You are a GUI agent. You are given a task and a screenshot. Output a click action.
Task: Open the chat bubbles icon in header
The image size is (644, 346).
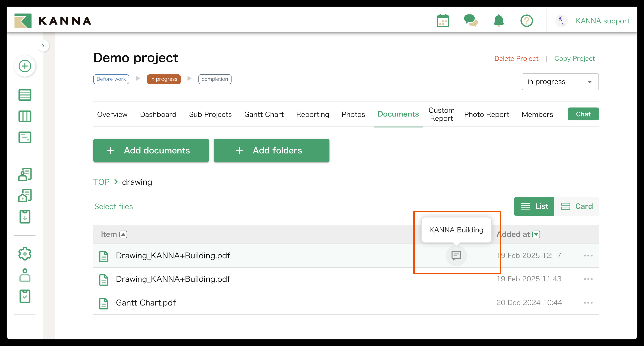point(471,21)
